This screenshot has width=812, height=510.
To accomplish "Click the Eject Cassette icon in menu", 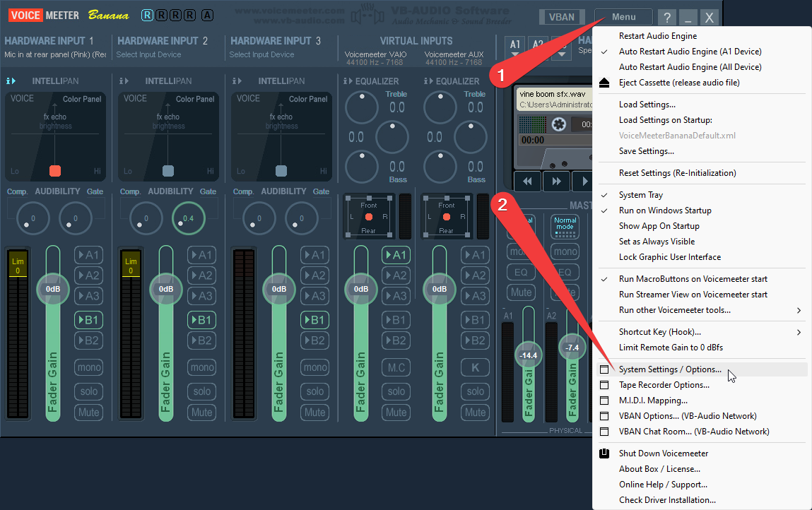I will pos(604,83).
